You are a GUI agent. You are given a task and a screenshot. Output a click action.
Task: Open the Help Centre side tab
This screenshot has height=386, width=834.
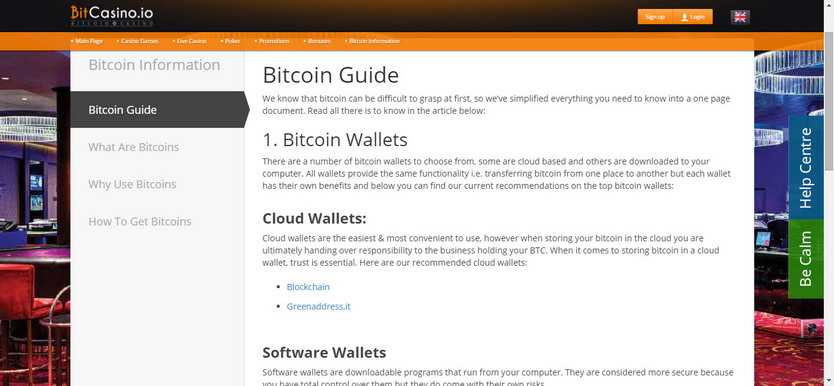805,167
